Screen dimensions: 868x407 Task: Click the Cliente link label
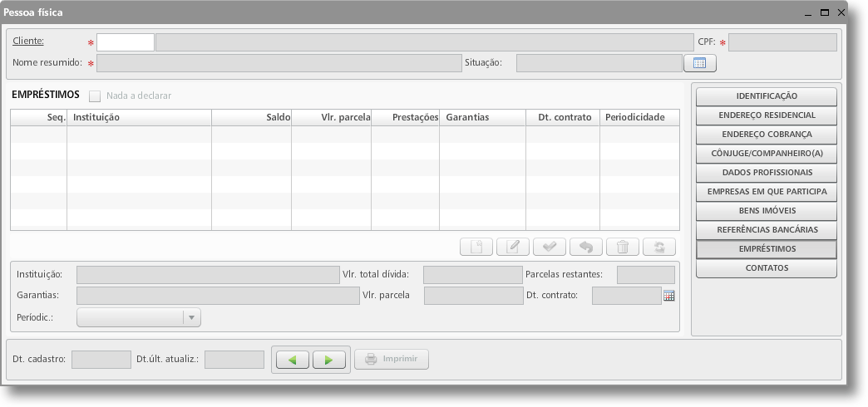[28, 41]
